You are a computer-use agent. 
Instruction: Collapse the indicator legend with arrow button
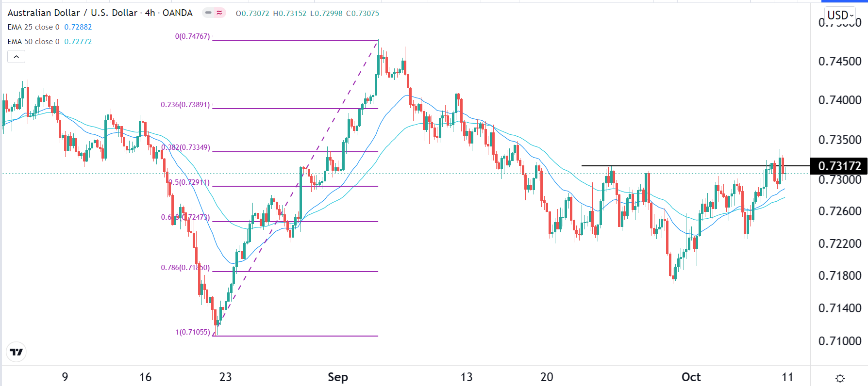[16, 57]
